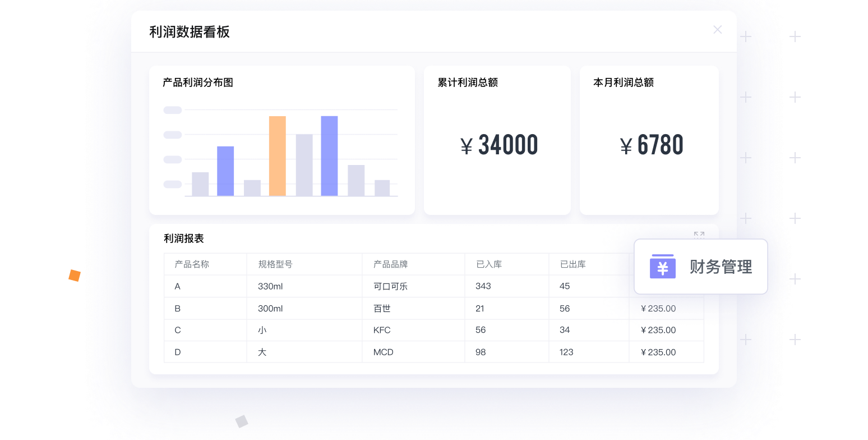Select the orange bar in the profit chart
Image resolution: width=868 pixels, height=440 pixels.
(277, 156)
